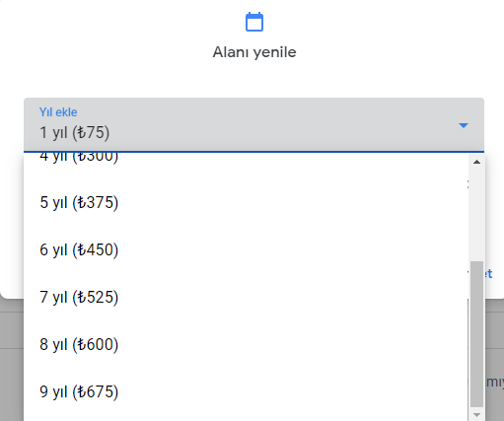This screenshot has height=421, width=504.
Task: Select the 5 yıl (₺375) option
Action: point(246,202)
